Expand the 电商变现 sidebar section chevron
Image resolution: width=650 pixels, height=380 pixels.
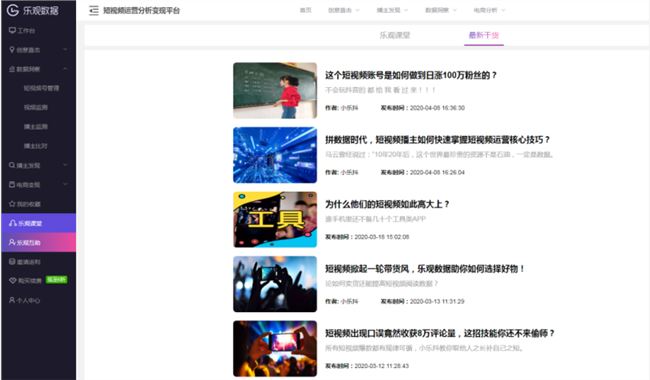pyautogui.click(x=65, y=184)
